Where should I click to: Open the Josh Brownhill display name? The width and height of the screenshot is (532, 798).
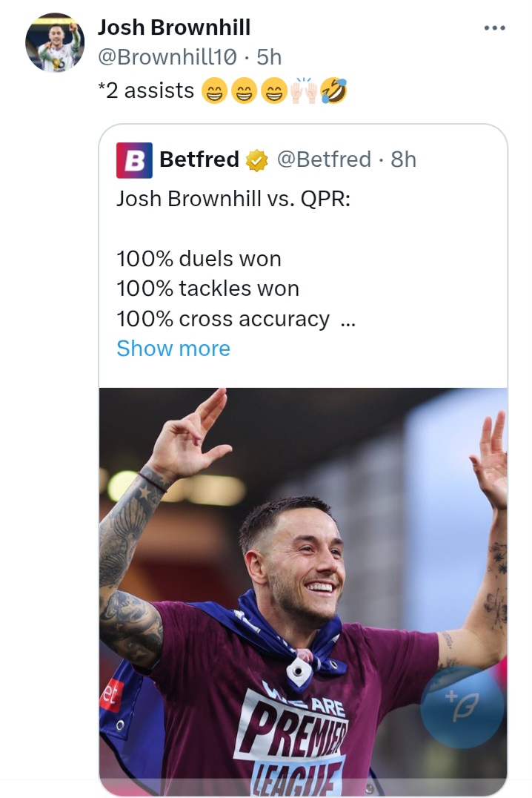(x=174, y=28)
